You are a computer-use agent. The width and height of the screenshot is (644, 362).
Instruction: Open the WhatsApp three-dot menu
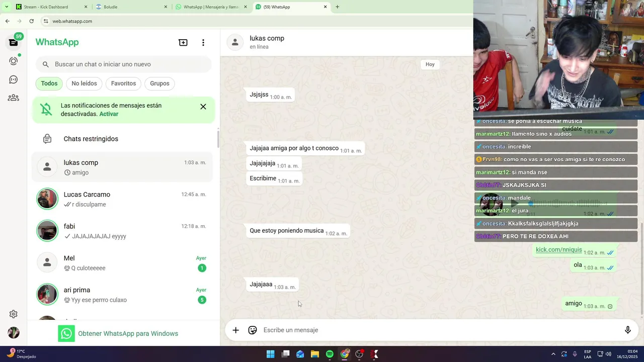pyautogui.click(x=203, y=43)
